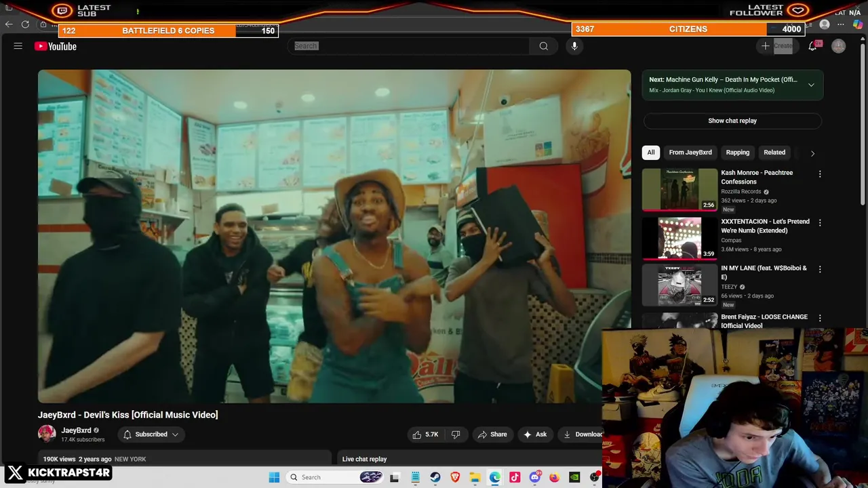The height and width of the screenshot is (488, 868).
Task: Open the YouTube hamburger guide menu
Action: pos(18,46)
